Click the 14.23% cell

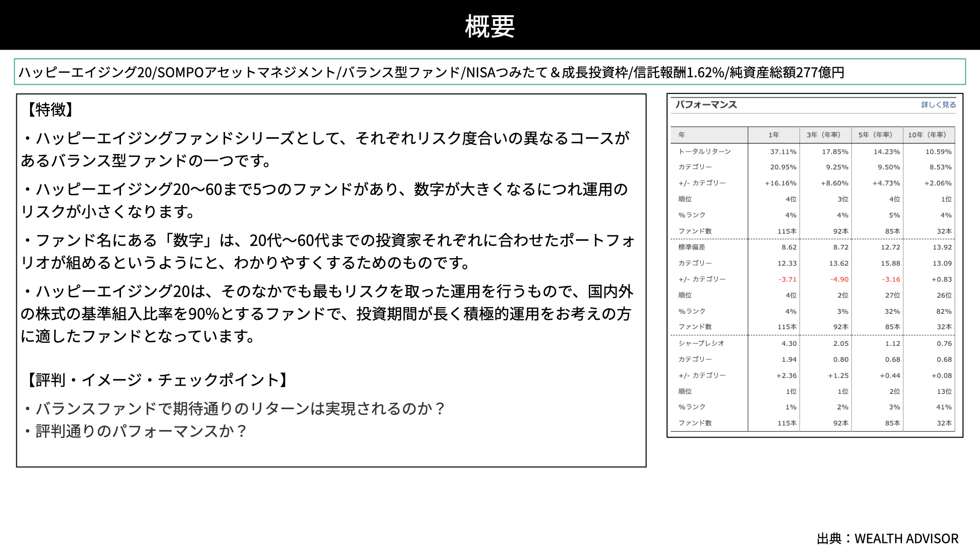click(887, 152)
